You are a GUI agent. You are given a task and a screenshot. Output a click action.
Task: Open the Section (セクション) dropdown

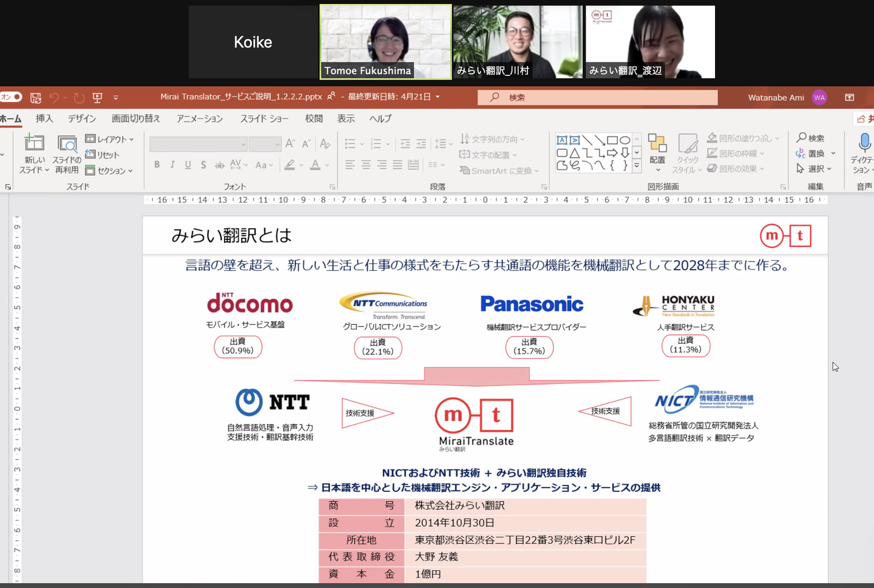coord(109,171)
